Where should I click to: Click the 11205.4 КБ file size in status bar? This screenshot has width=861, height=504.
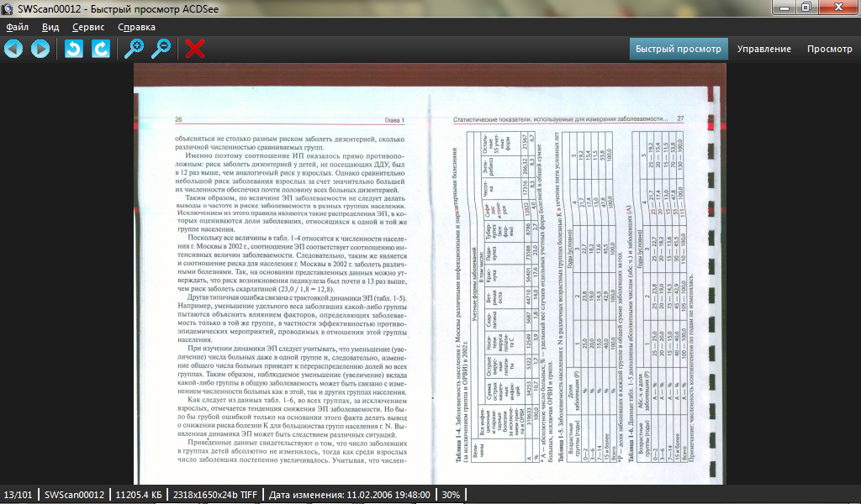pyautogui.click(x=139, y=495)
